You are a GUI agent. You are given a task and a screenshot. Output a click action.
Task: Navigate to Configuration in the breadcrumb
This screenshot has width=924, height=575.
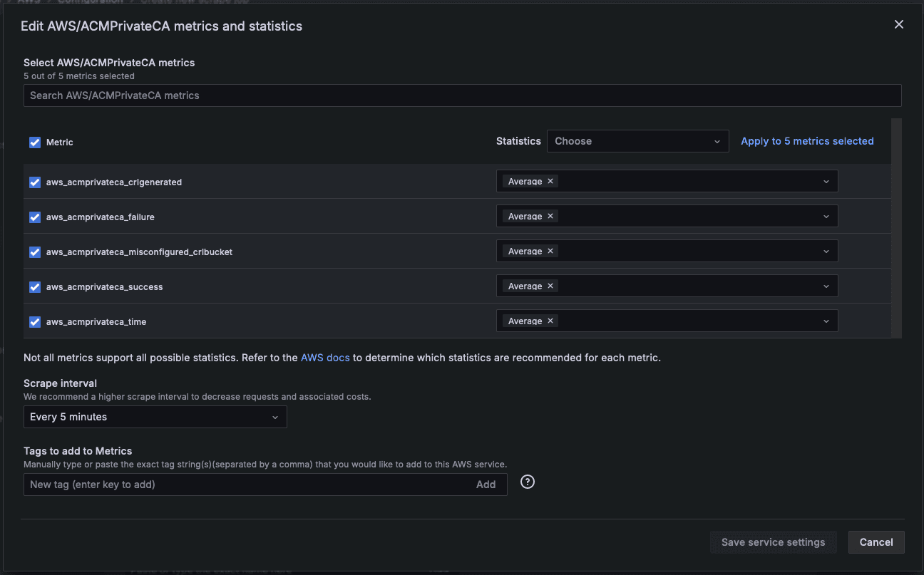90,2
